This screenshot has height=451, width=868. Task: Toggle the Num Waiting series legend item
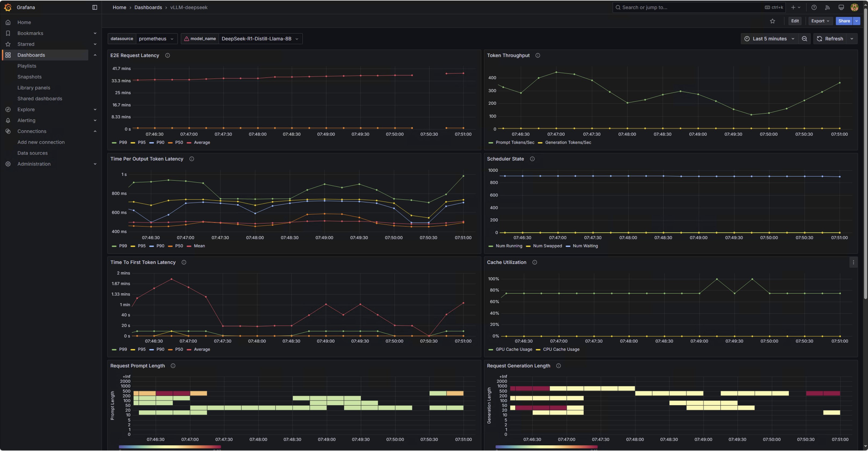pos(582,246)
